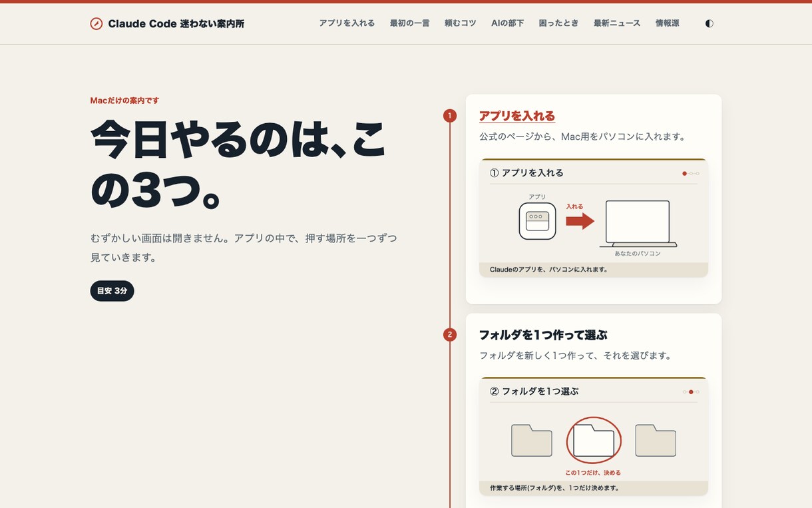Click the Macだけの案内です label
Viewport: 812px width, 508px height.
pos(124,101)
